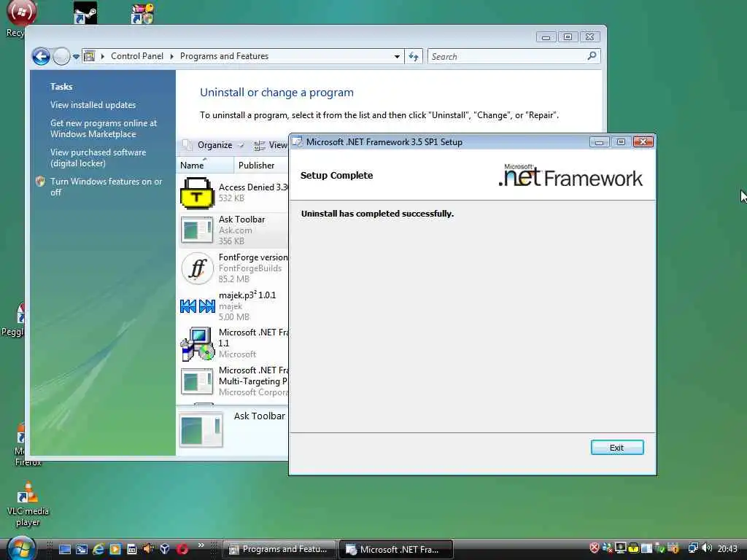The width and height of the screenshot is (747, 560).
Task: Click Show Desktop in Quick Launch
Action: pyautogui.click(x=65, y=549)
